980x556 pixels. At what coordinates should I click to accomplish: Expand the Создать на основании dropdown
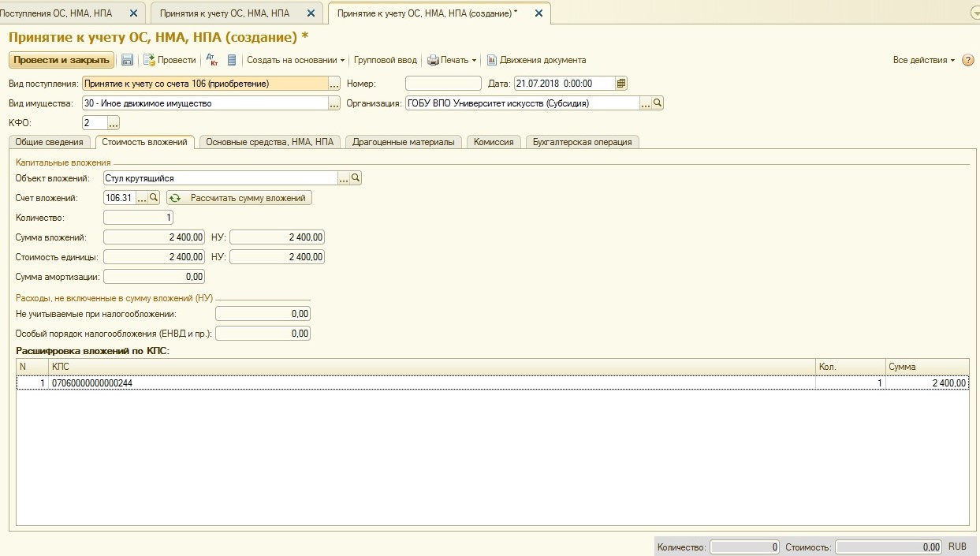296,60
